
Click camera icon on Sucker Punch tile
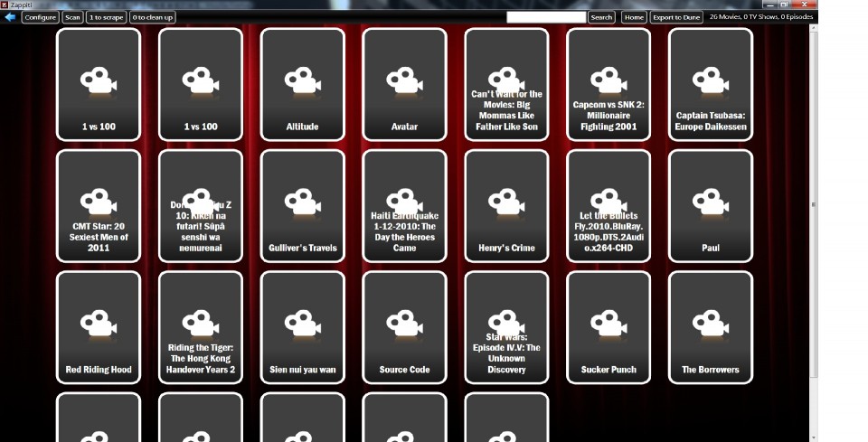608,324
